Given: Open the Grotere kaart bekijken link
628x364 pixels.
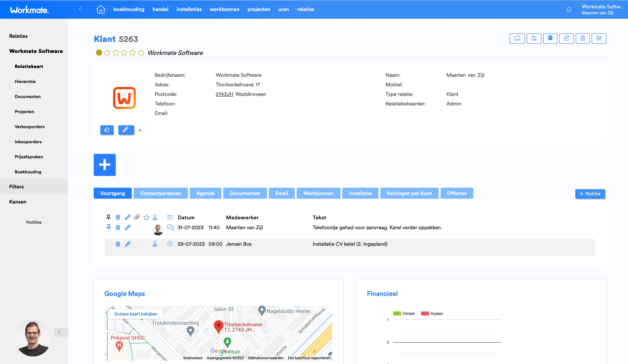Looking at the screenshot, I should 136,314.
